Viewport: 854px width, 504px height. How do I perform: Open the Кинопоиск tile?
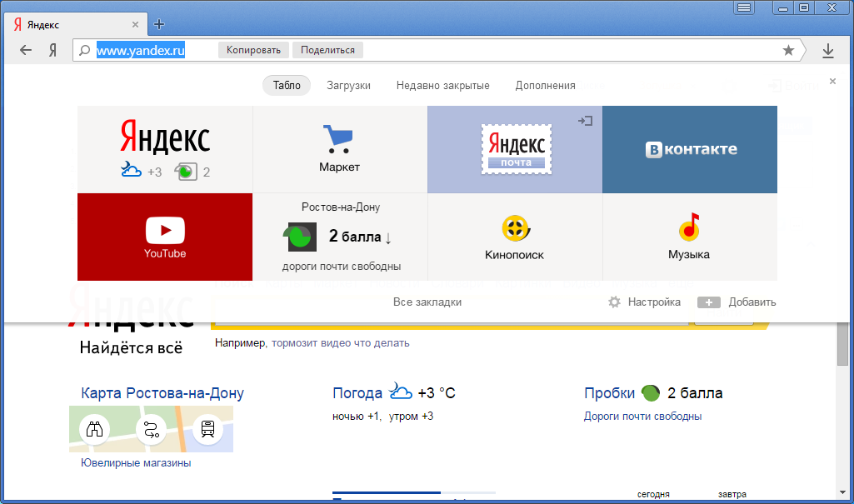coord(515,237)
